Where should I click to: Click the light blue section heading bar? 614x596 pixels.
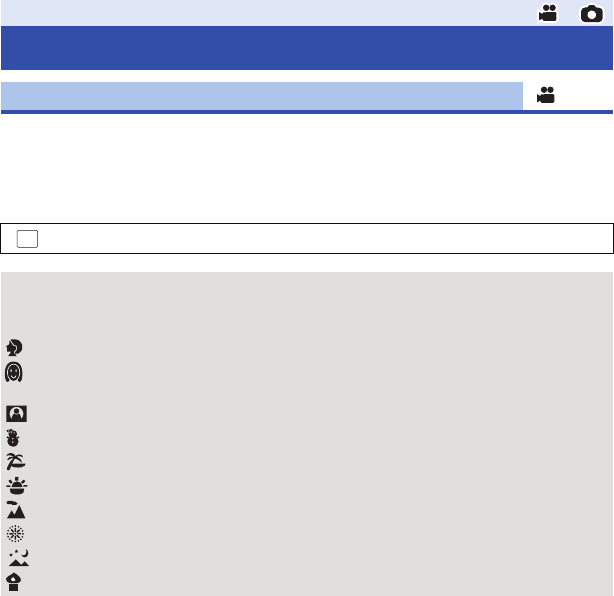pos(262,96)
